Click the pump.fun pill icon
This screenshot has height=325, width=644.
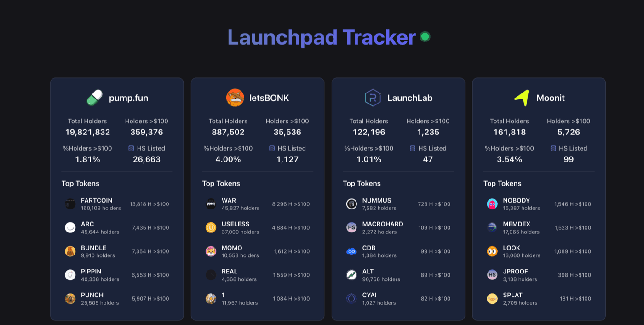pyautogui.click(x=94, y=98)
